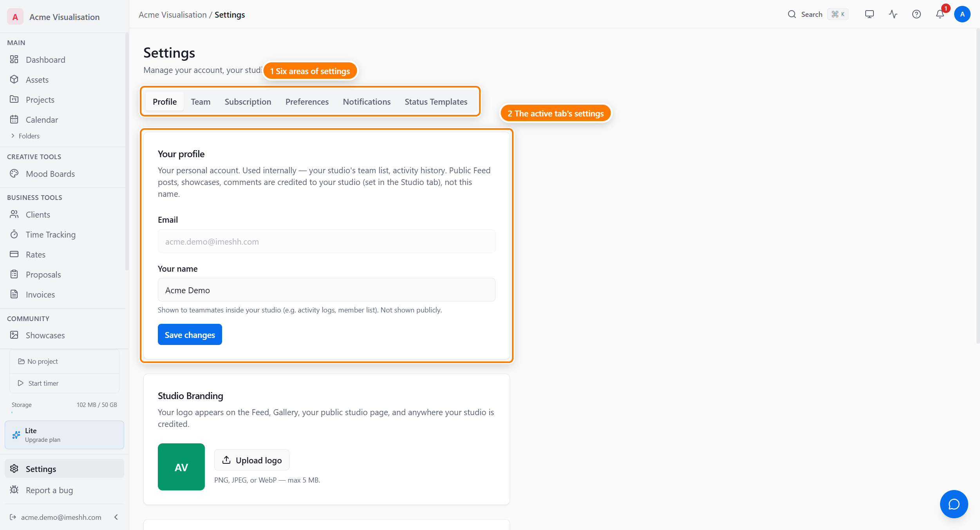Click the Settings gear icon
980x530 pixels.
(x=14, y=468)
